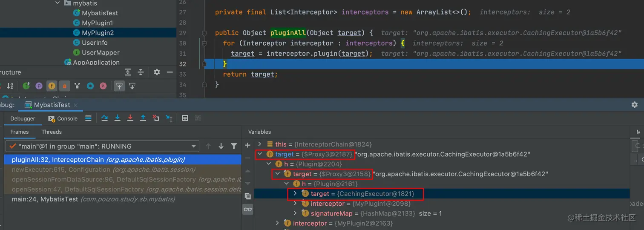Toggle Show Inherited in Structure toolbar

click(x=26, y=86)
